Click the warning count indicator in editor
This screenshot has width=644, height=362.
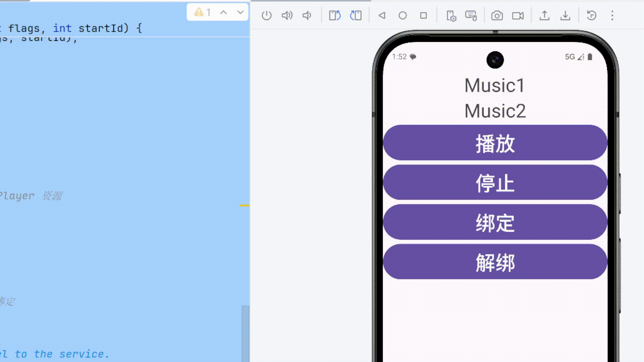[204, 12]
